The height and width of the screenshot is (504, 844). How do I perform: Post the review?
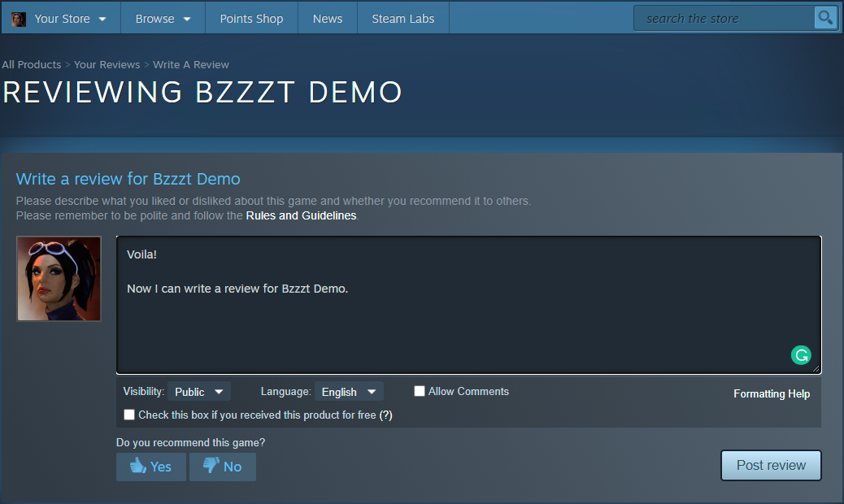click(771, 465)
